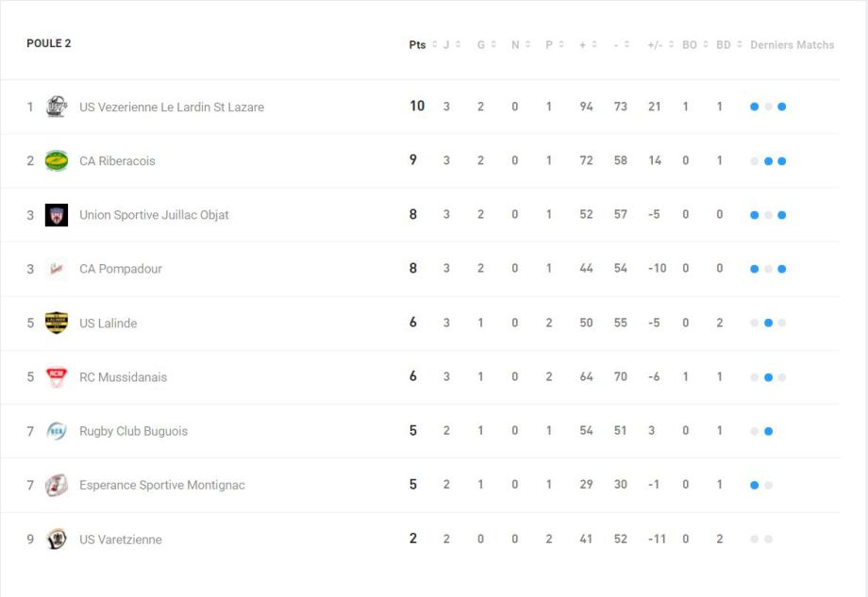Click the CA Pompadour team logo
The width and height of the screenshot is (868, 597).
click(x=57, y=269)
